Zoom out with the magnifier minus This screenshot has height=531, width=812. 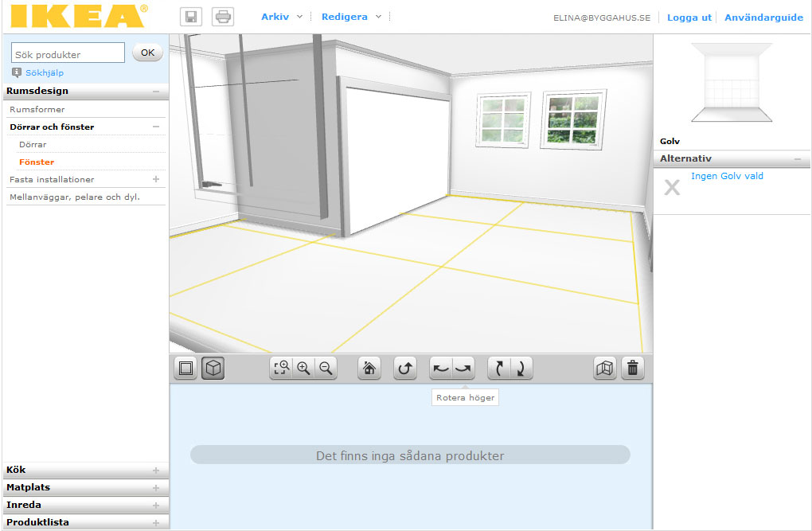point(325,369)
